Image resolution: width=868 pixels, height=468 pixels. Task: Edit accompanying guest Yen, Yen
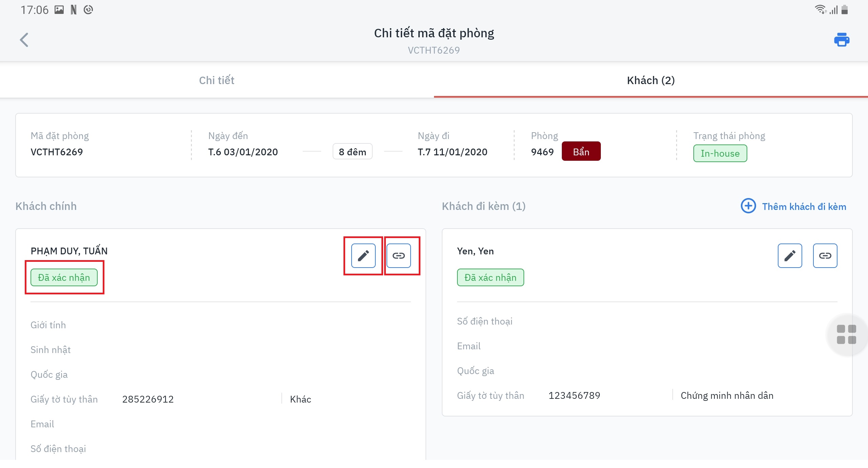tap(790, 256)
